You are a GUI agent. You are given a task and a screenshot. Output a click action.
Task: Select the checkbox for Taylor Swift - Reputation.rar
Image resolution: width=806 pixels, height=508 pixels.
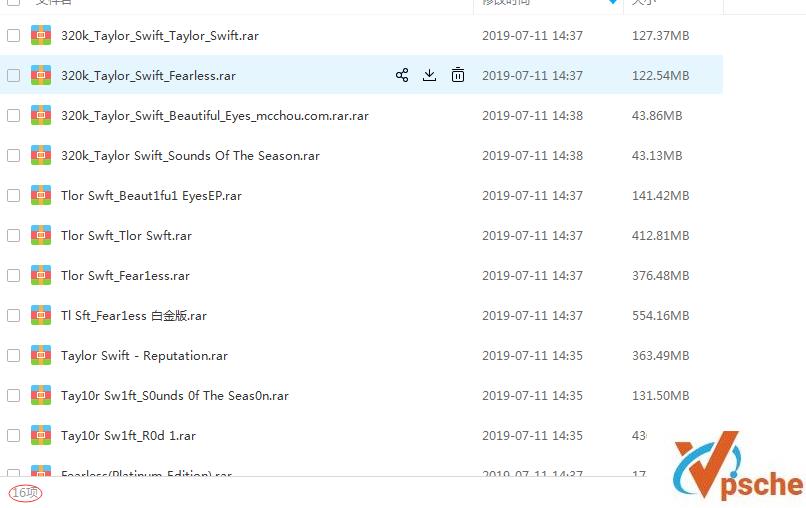[13, 355]
